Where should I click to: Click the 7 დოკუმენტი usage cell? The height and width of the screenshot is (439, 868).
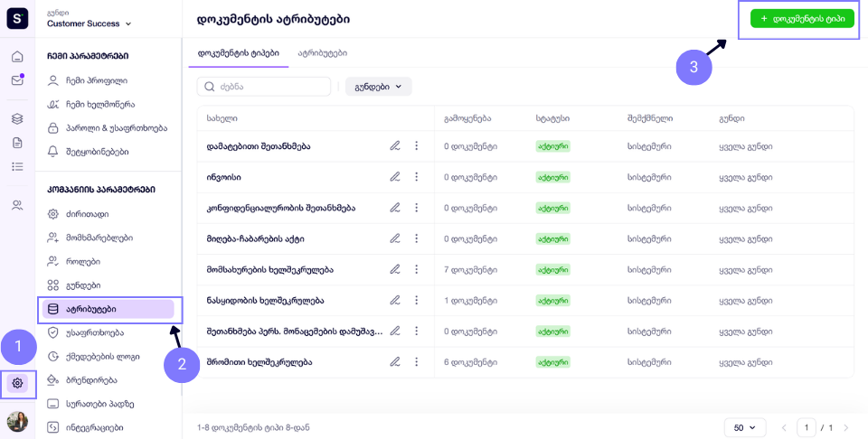[470, 270]
